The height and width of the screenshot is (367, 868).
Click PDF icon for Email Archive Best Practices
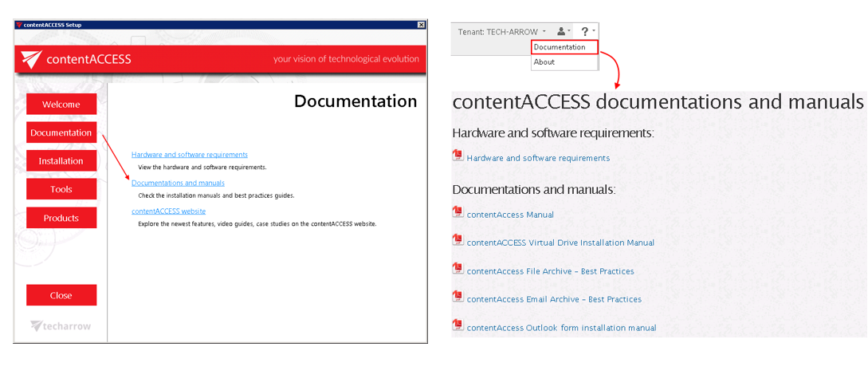tap(458, 297)
